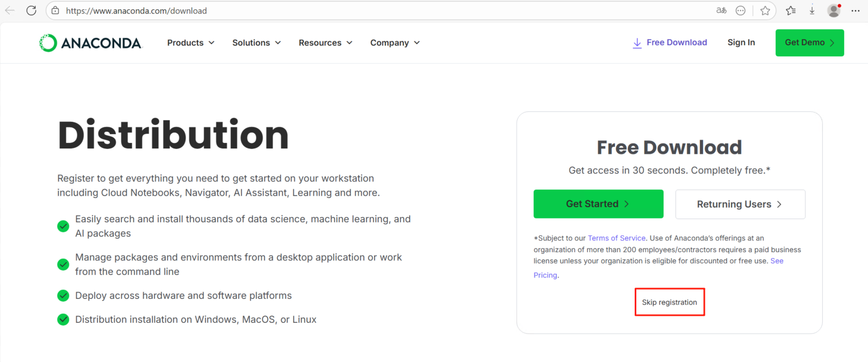
Task: Expand the Resources menu
Action: coord(326,42)
